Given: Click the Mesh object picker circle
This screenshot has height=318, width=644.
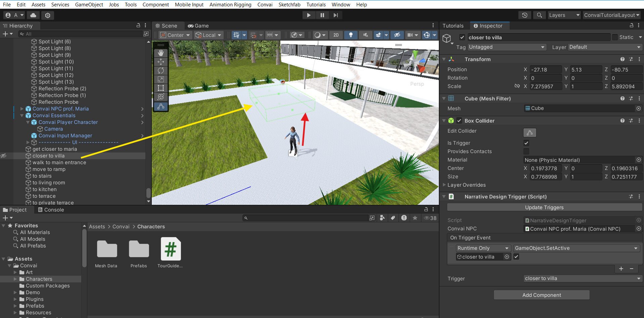Looking at the screenshot, I should click(639, 108).
